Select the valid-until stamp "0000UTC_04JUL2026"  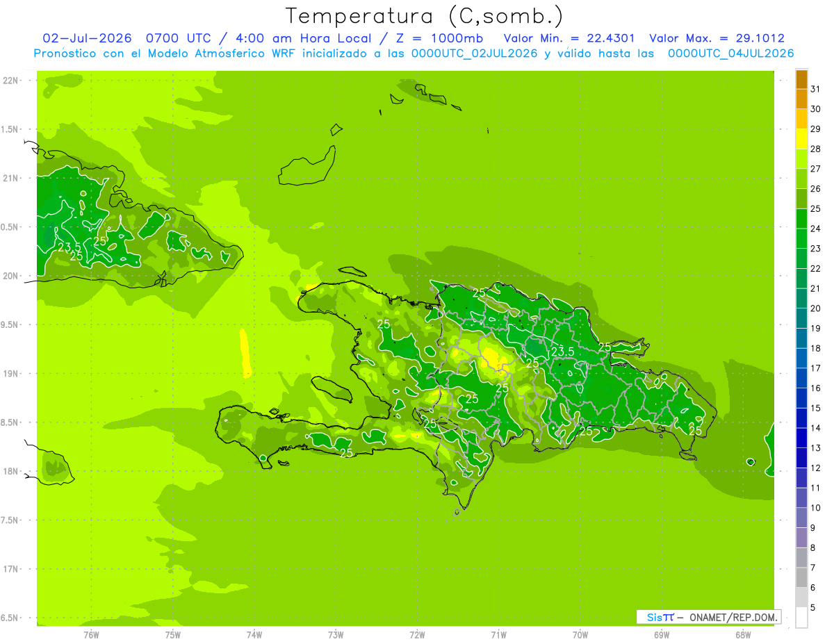click(730, 53)
